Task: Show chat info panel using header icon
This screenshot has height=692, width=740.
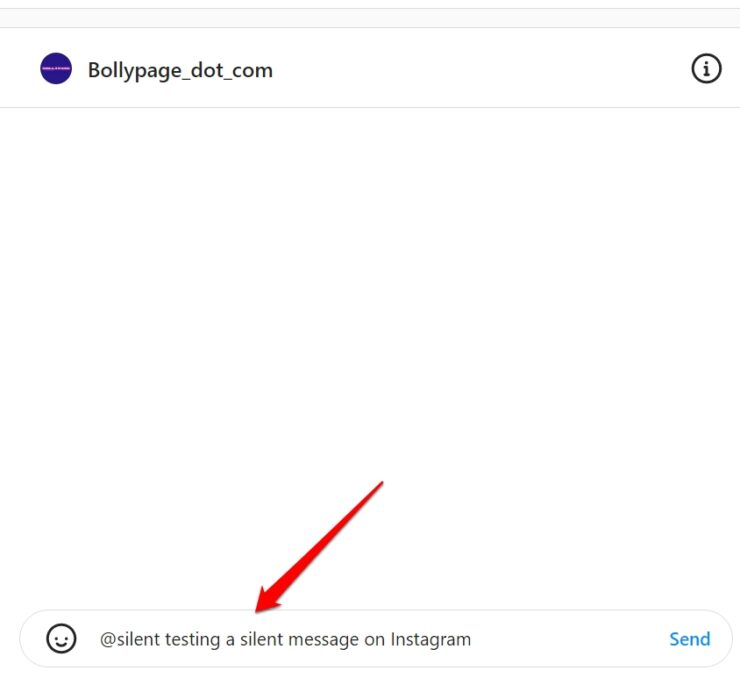Action: 706,68
